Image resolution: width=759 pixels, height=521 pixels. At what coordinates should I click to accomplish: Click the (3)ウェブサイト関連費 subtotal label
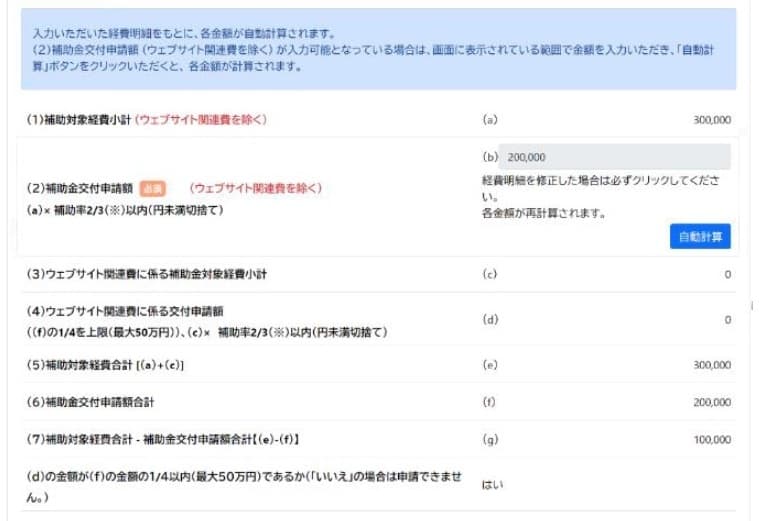(x=147, y=274)
